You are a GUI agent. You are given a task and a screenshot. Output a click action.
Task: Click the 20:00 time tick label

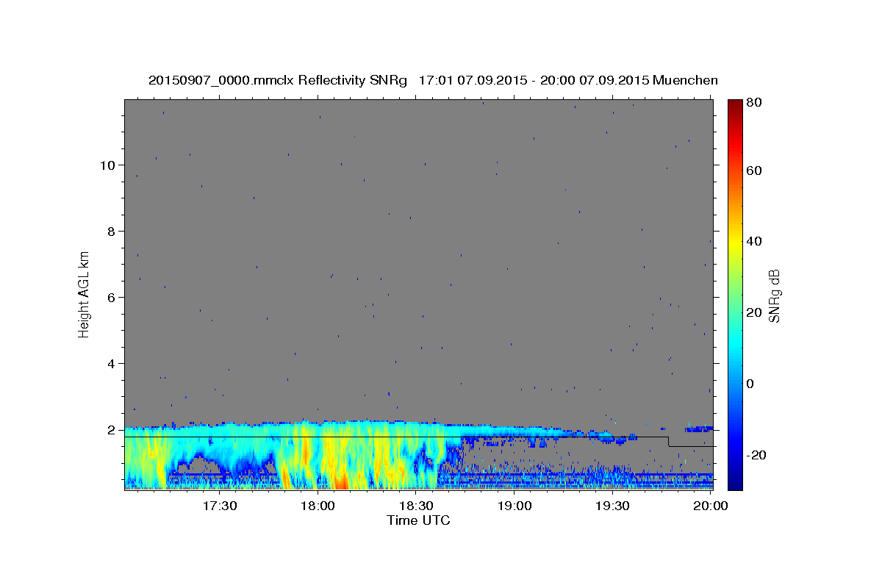tap(711, 506)
